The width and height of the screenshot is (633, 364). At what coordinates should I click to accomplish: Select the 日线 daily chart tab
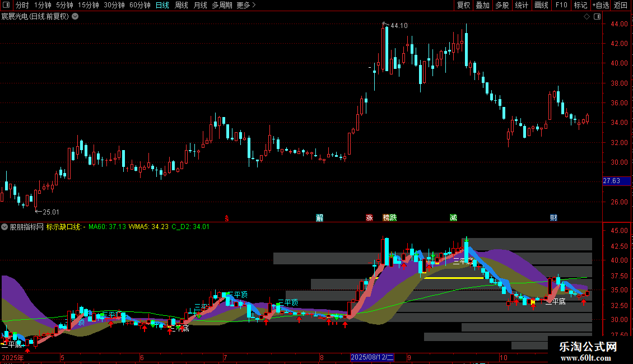click(162, 5)
